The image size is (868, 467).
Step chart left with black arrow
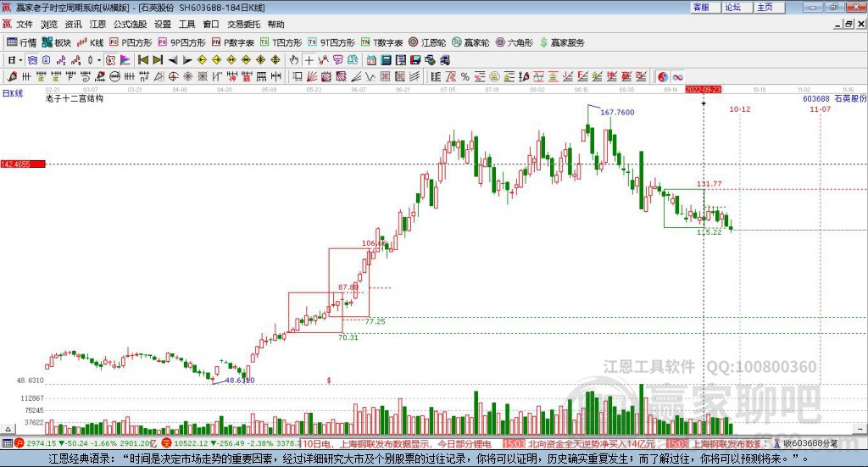173,60
